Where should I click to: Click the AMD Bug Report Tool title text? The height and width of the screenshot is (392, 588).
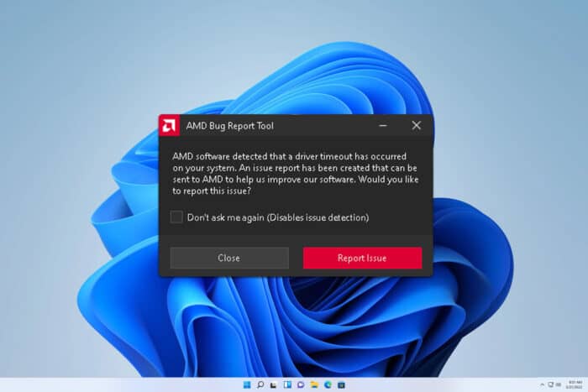click(x=230, y=126)
